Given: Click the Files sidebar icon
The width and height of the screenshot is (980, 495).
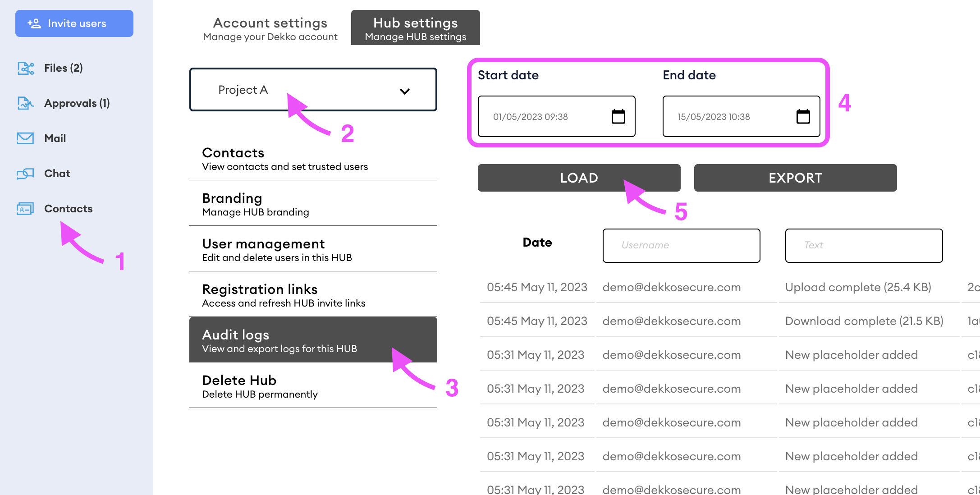Looking at the screenshot, I should pyautogui.click(x=26, y=68).
